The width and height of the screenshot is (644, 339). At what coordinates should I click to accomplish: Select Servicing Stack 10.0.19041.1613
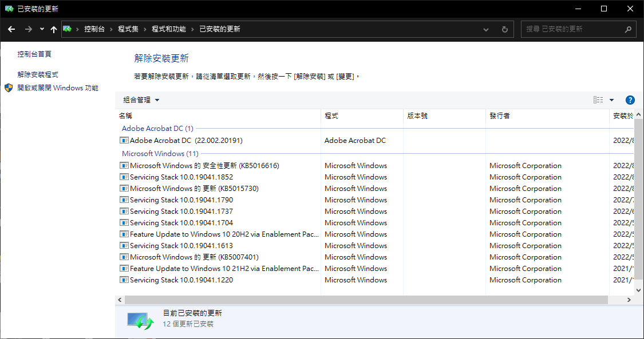pos(181,246)
